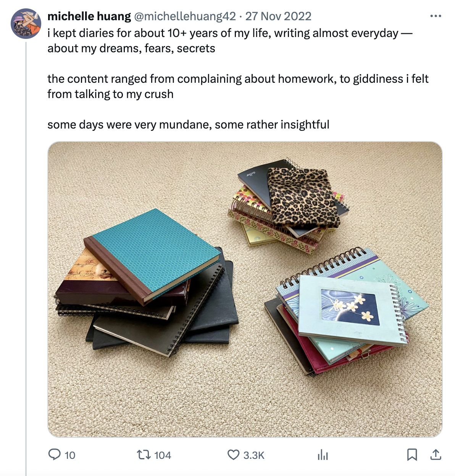Open the tweet's more options menu
The image size is (455, 476).
(x=435, y=16)
